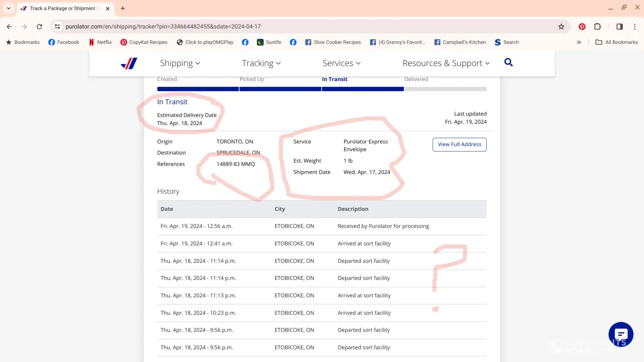The height and width of the screenshot is (362, 644).
Task: Open a new browser tab
Action: (123, 8)
